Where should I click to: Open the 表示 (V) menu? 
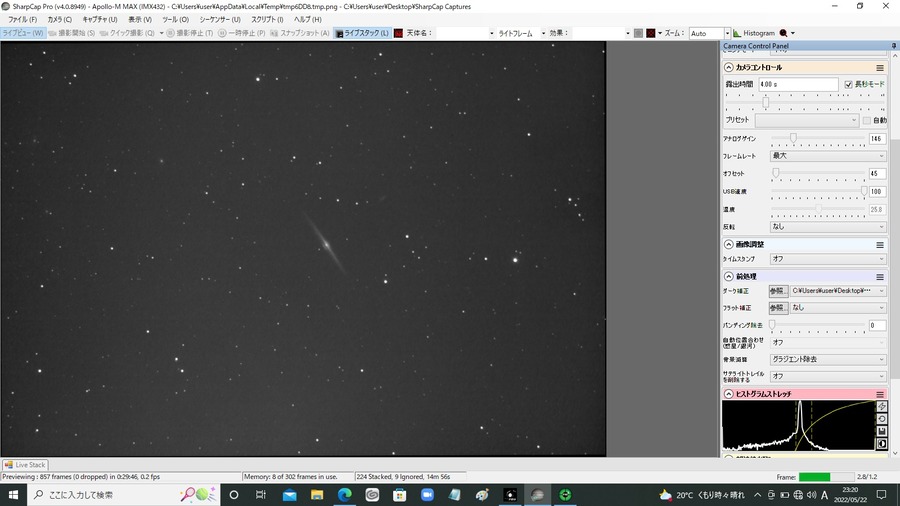[x=139, y=20]
